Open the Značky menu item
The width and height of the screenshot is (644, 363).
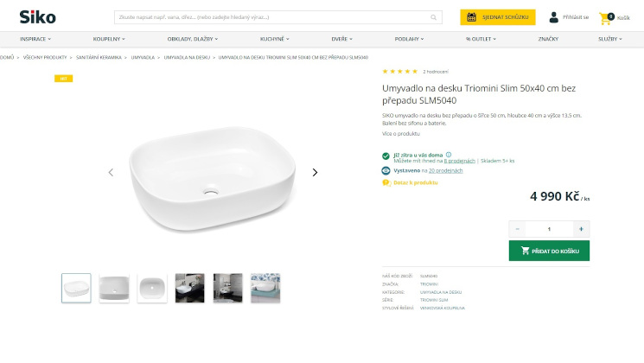[548, 39]
